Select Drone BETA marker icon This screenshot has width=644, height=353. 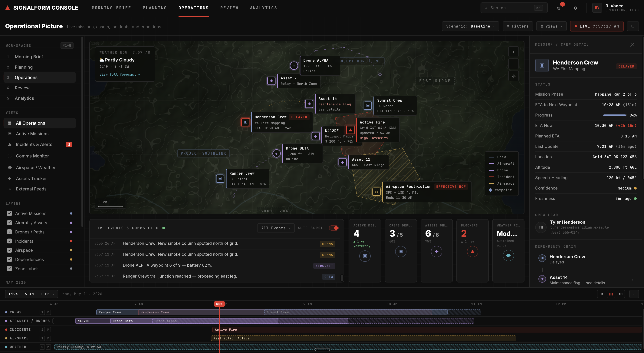pos(276,153)
